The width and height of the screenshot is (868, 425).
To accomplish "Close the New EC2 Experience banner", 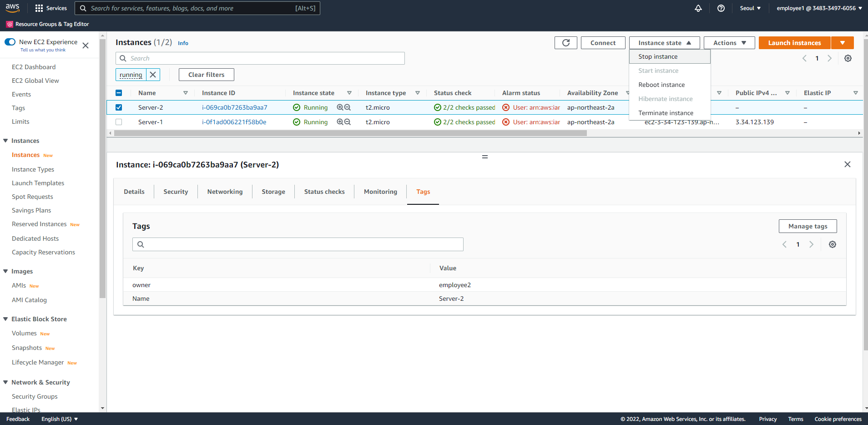I will (x=86, y=46).
